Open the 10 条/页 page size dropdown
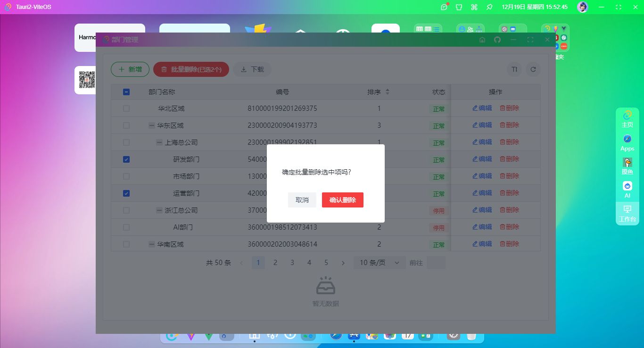The width and height of the screenshot is (644, 348). tap(380, 263)
